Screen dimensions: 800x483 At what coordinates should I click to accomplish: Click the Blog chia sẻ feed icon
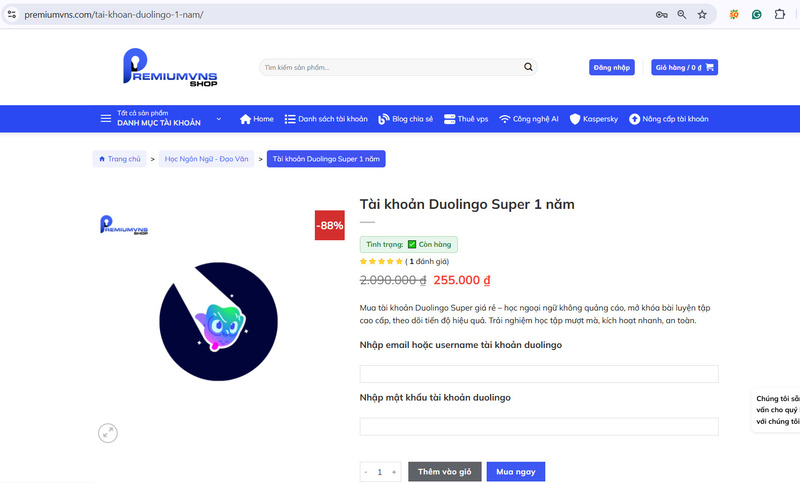[x=384, y=119]
